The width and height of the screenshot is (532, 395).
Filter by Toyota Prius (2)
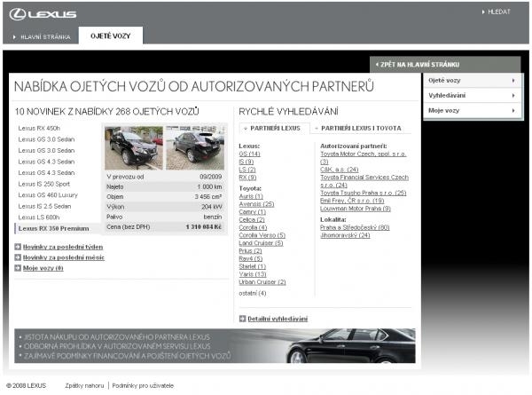[250, 251]
